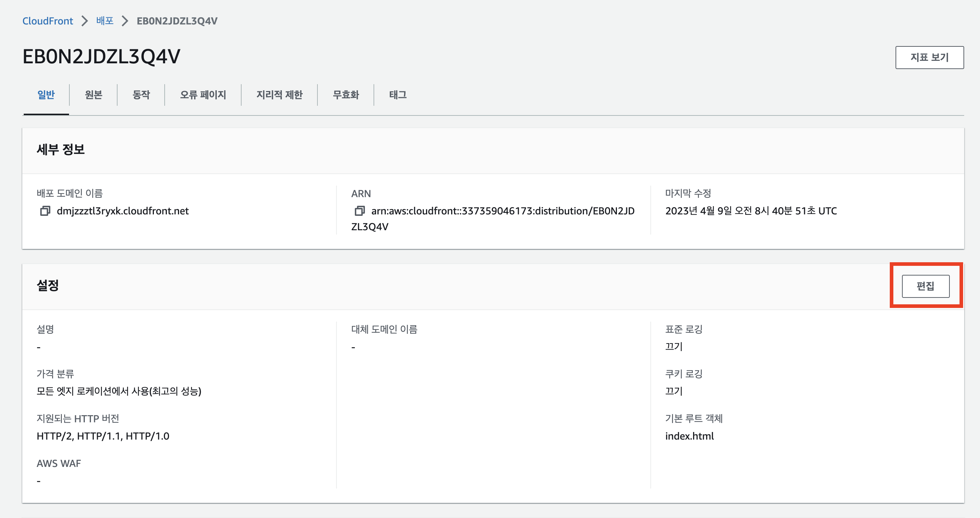Open the 배포 breadcrumb link
Viewport: 980px width, 518px height.
[105, 21]
